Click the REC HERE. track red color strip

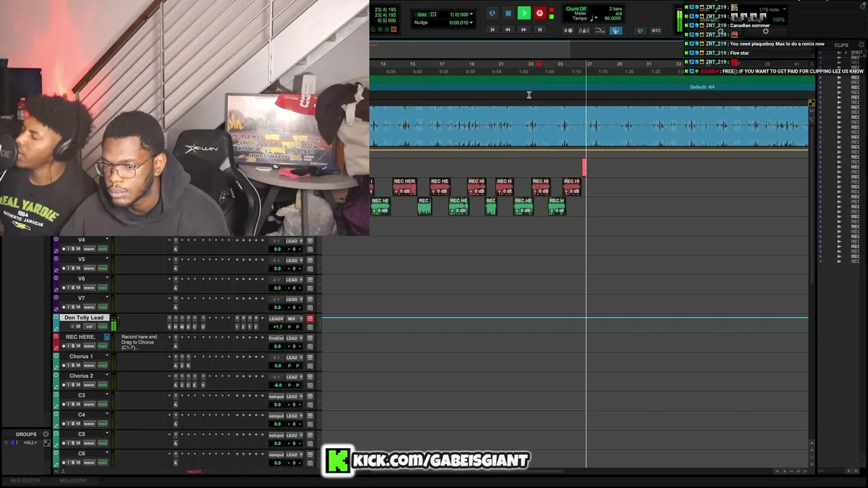pos(56,342)
